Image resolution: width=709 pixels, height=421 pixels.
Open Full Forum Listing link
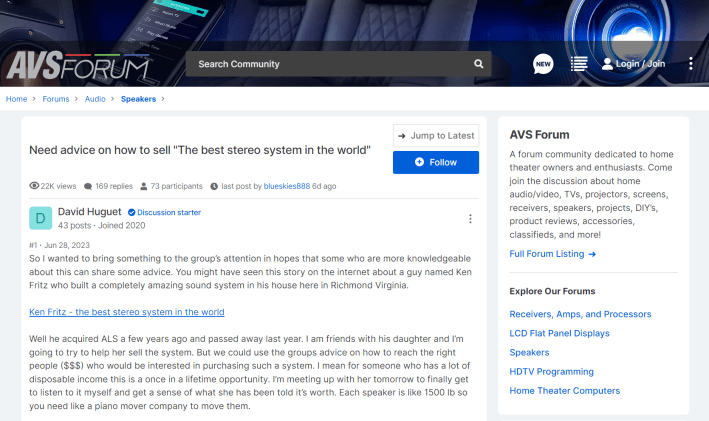(x=553, y=254)
